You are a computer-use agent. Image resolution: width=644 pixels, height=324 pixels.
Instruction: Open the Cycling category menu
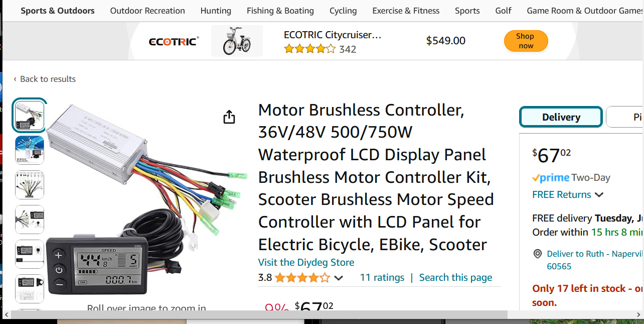tap(343, 11)
